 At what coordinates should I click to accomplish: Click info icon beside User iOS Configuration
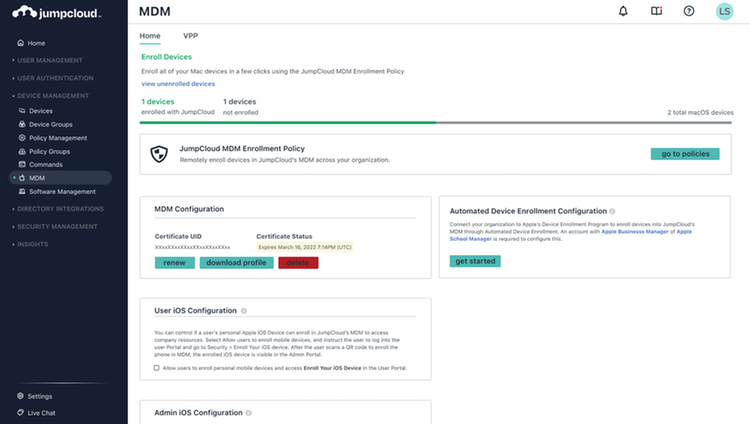244,311
